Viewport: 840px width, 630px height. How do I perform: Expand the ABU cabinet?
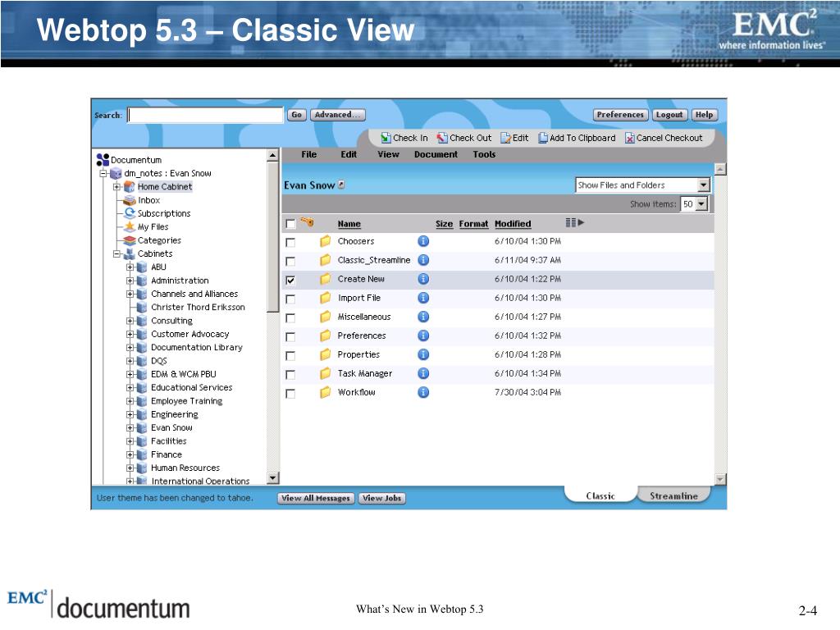[130, 267]
